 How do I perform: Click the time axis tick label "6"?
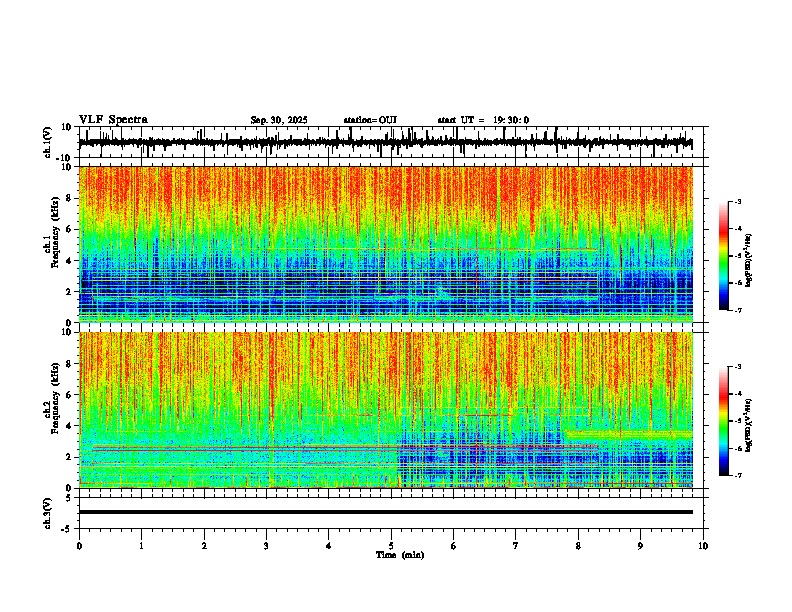point(454,546)
